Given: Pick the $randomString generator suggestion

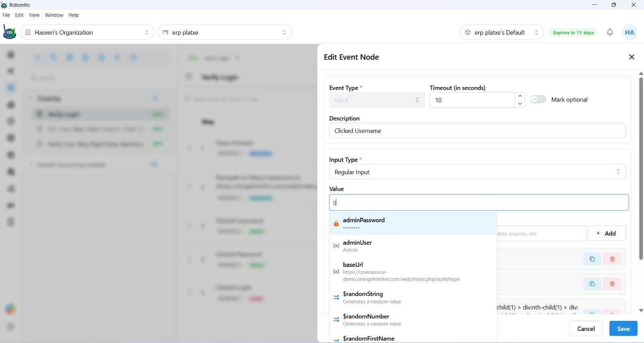Looking at the screenshot, I should coord(413,298).
